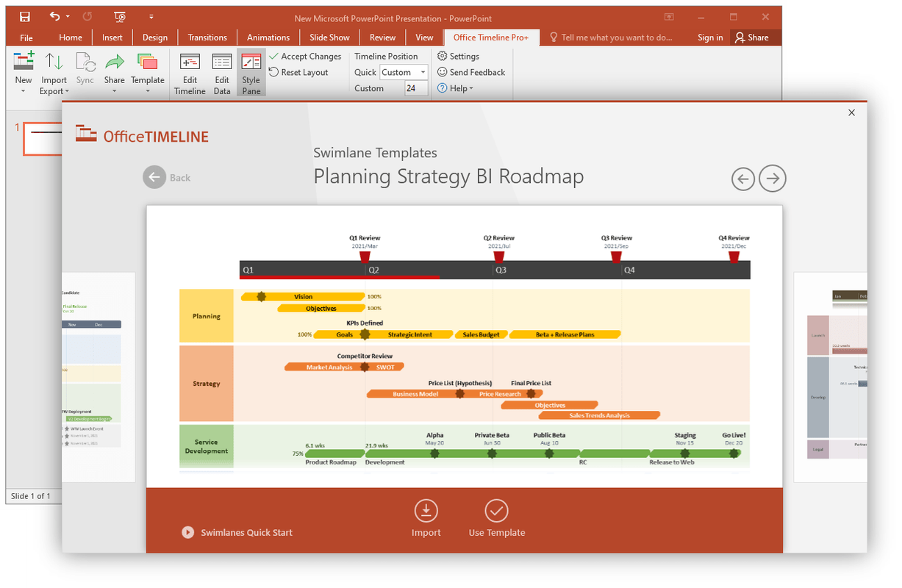Switch to the View ribbon tab
Image resolution: width=902 pixels, height=588 pixels.
coord(424,37)
